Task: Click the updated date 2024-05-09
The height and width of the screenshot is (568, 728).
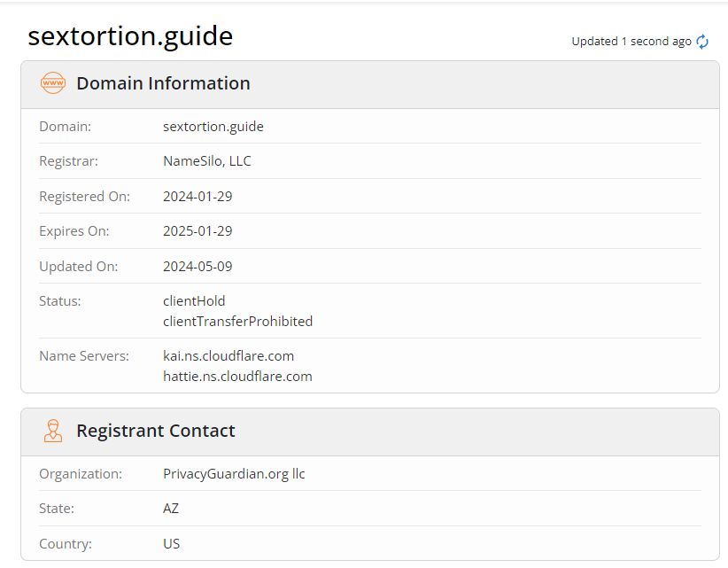Action: click(x=197, y=266)
